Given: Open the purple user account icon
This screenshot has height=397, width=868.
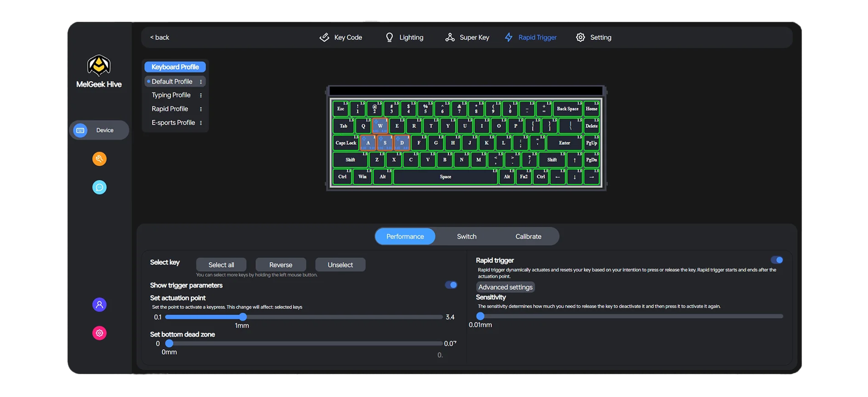Looking at the screenshot, I should click(x=99, y=305).
